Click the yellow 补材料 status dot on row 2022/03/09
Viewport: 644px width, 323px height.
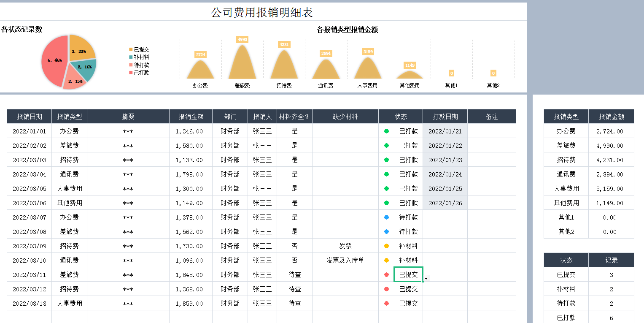387,246
